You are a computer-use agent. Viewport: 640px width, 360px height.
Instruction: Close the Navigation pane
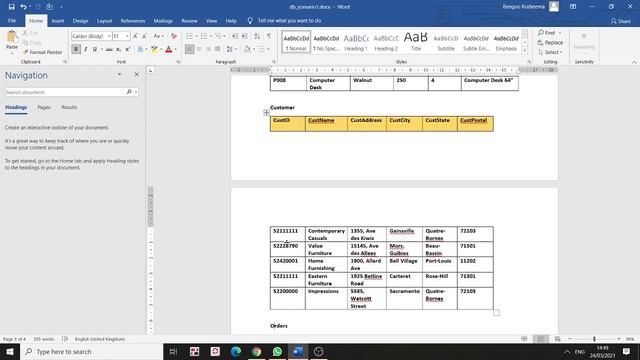[137, 75]
